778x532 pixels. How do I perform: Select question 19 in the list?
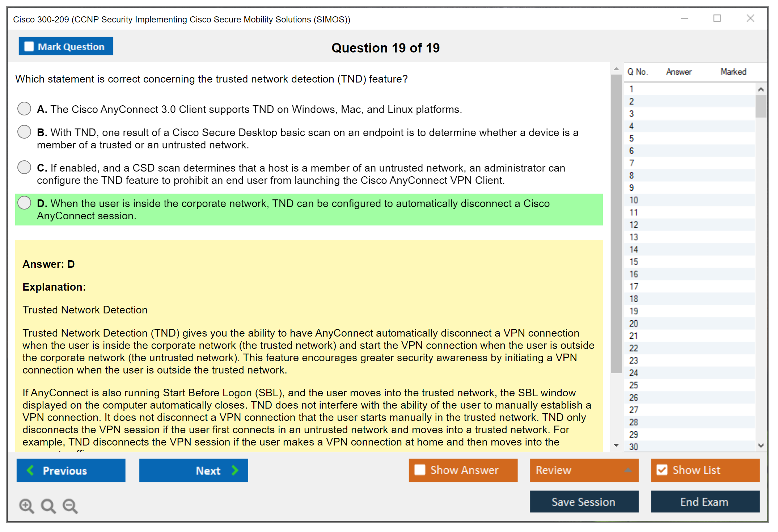click(634, 311)
